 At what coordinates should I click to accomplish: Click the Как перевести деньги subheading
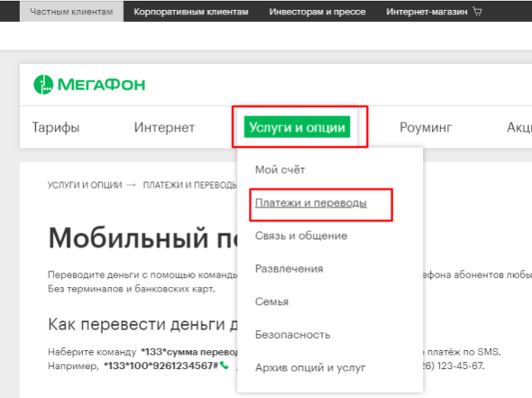coord(136,324)
